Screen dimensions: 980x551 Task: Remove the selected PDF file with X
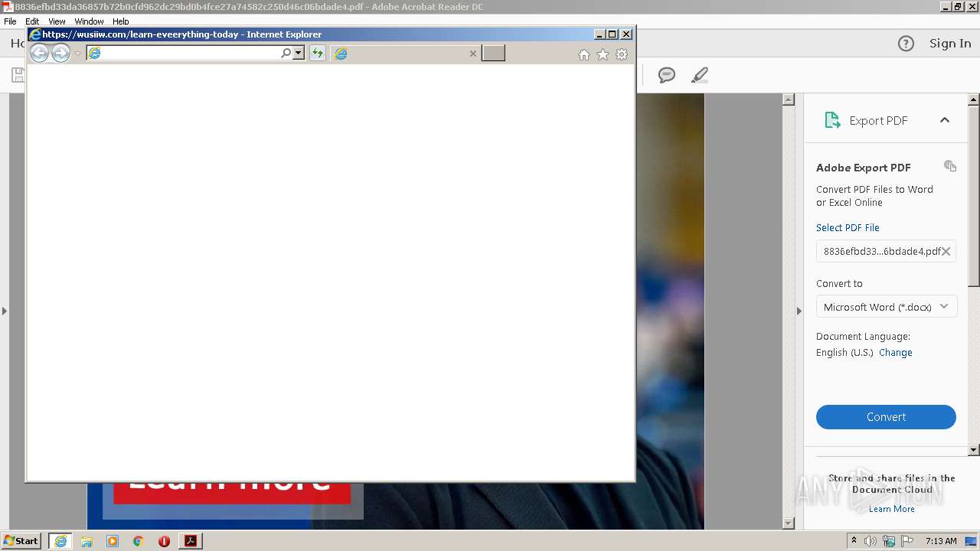pyautogui.click(x=946, y=251)
